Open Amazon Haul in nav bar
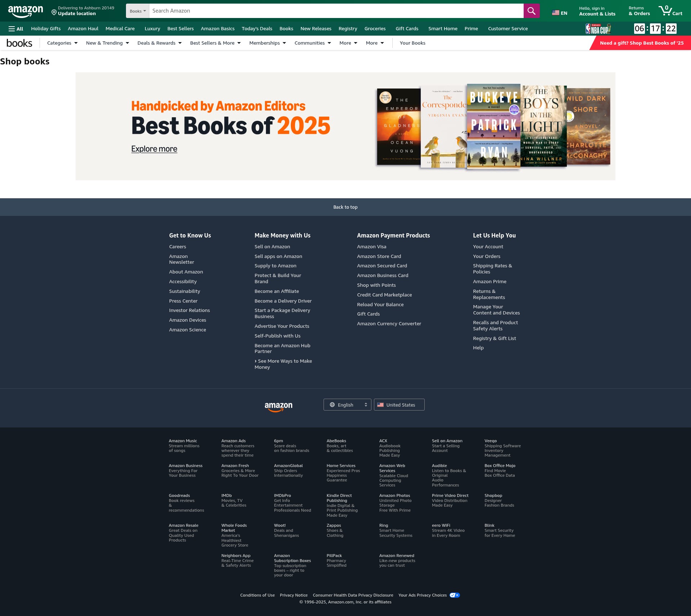The width and height of the screenshot is (691, 616). pos(83,29)
